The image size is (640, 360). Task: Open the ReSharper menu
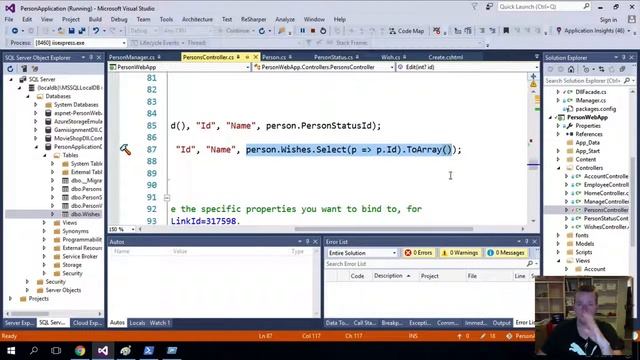253,19
